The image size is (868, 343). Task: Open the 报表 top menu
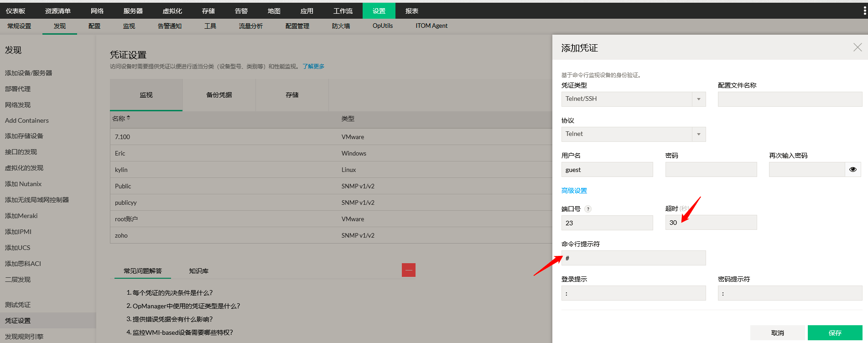(412, 11)
